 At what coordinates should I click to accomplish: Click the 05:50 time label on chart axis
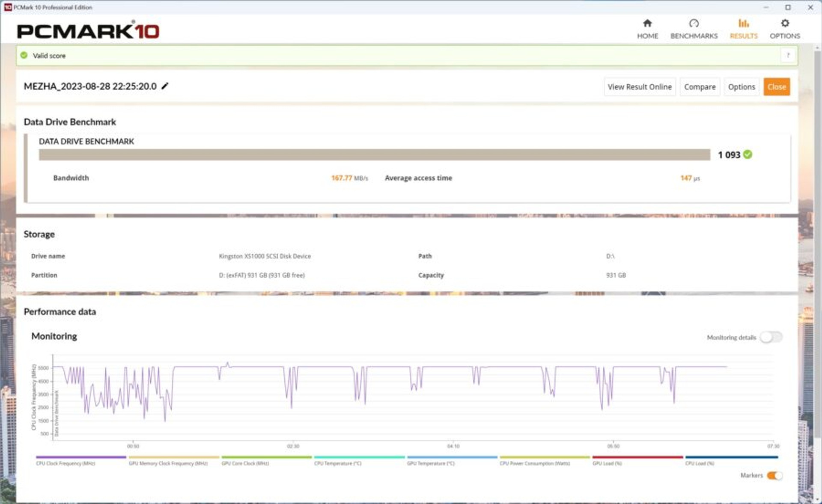pyautogui.click(x=613, y=446)
